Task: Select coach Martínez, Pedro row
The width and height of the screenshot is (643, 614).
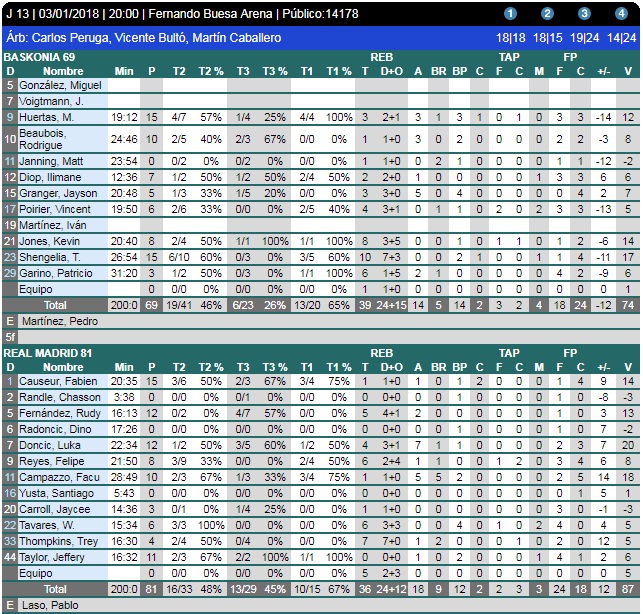Action: tap(53, 321)
